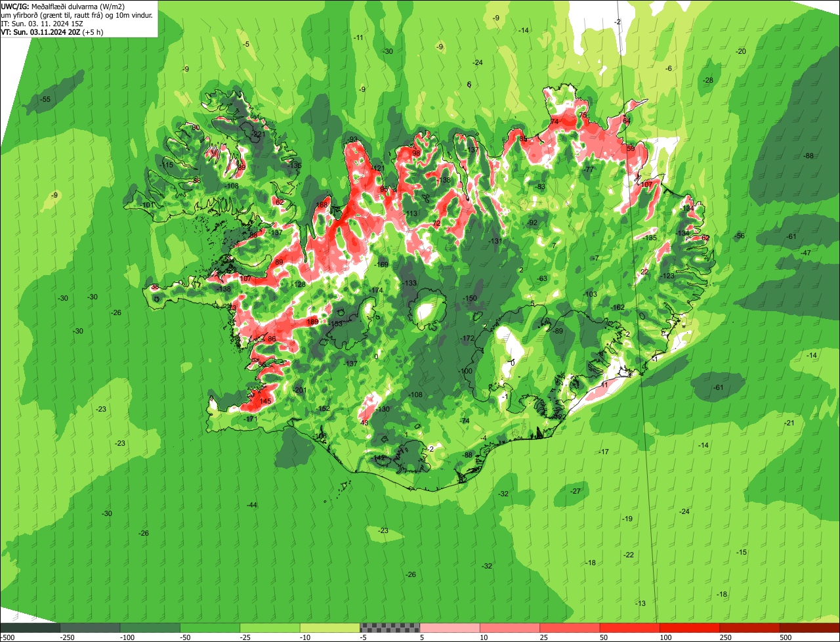Click the '-17' value off the southeast coast
The height and width of the screenshot is (642, 840).
[604, 452]
